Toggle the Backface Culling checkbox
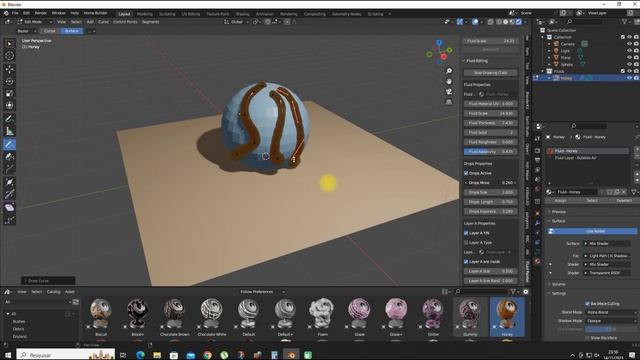The width and height of the screenshot is (640, 360). click(587, 304)
